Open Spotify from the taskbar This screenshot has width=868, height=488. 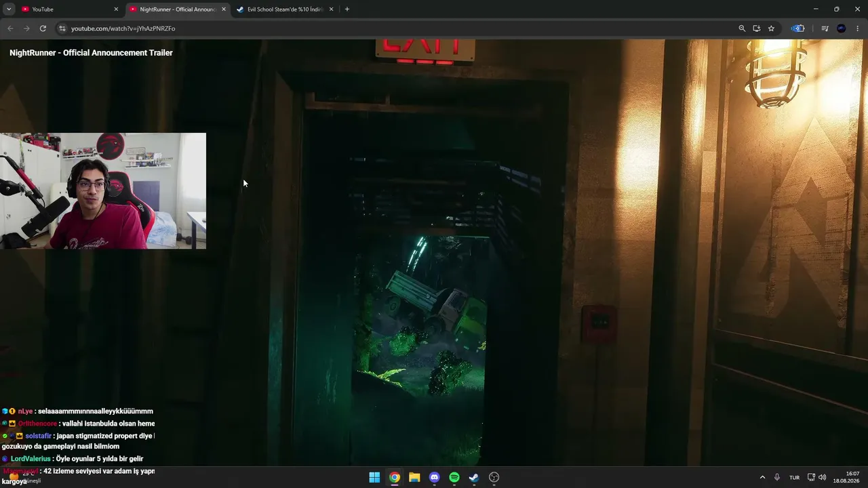tap(454, 477)
